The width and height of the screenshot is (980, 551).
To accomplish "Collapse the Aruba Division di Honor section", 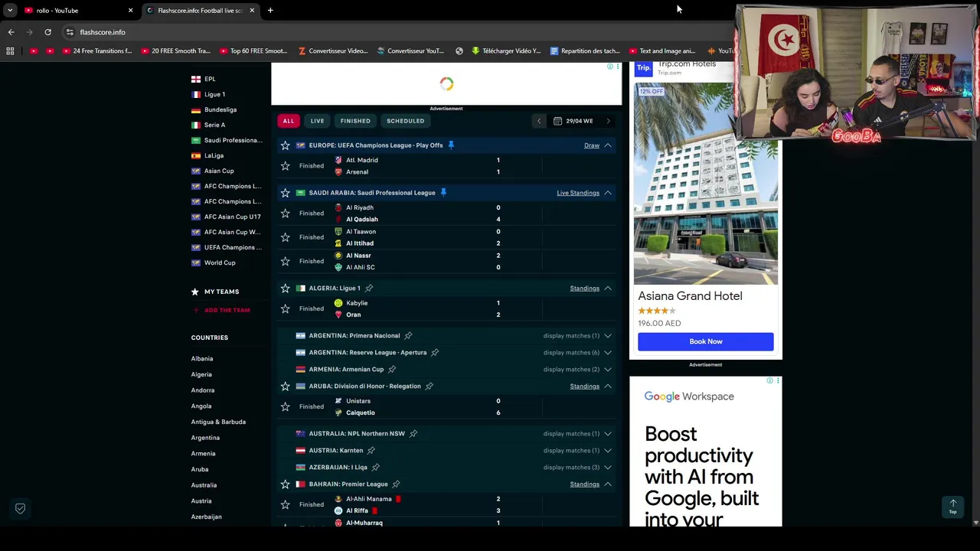I will click(x=608, y=386).
